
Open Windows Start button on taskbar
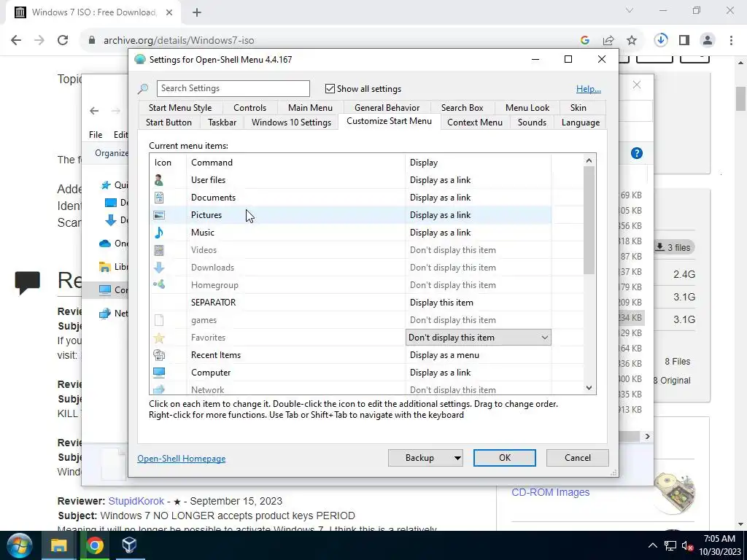point(20,545)
